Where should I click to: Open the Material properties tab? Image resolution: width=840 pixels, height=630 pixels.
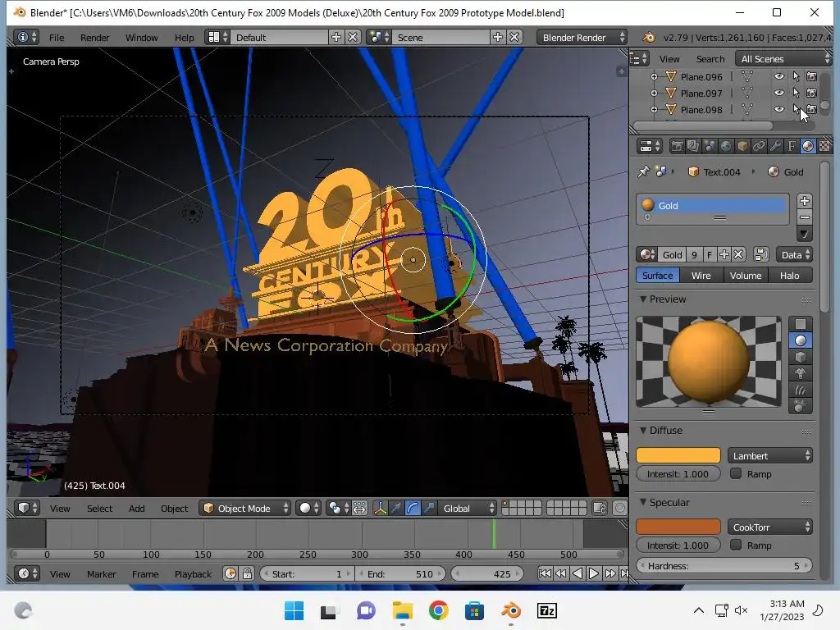tap(808, 146)
